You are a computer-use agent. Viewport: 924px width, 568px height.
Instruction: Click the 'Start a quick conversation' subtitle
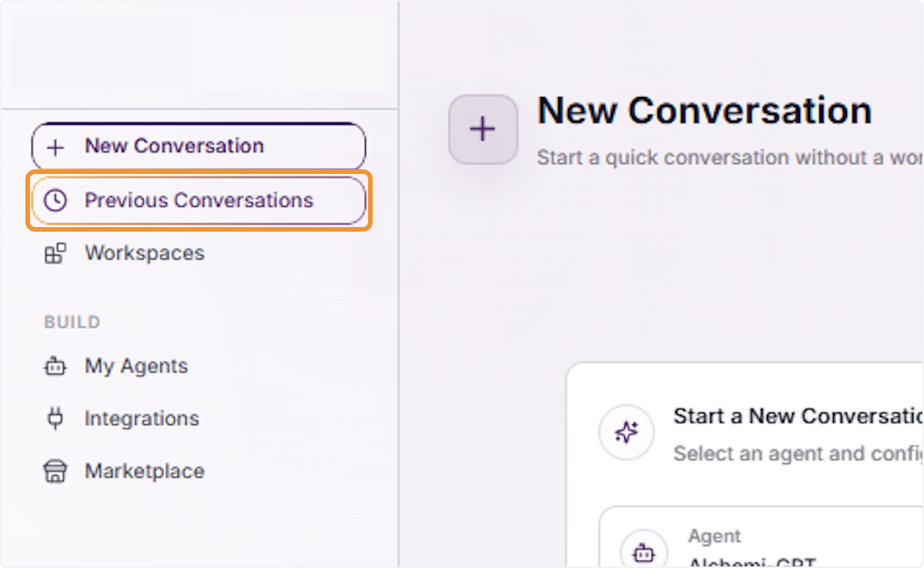coord(730,158)
